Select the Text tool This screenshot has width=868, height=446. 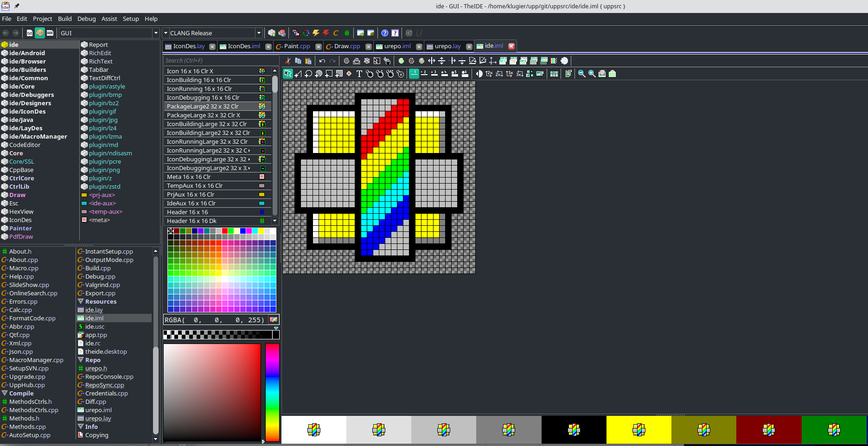pos(359,74)
